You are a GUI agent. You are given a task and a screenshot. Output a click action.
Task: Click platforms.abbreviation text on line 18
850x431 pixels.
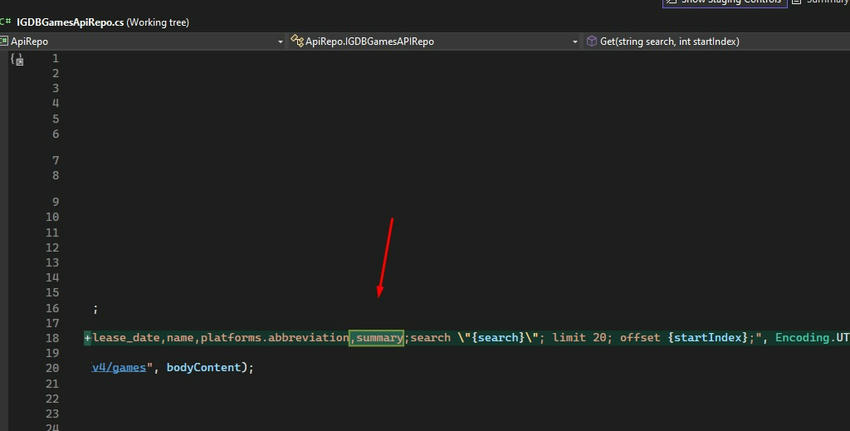point(275,337)
